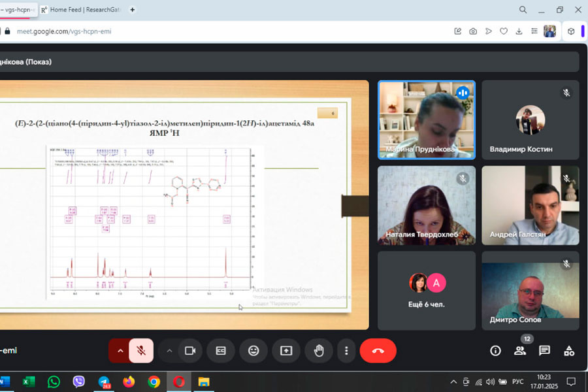The image size is (588, 392).
Task: Select Марина Пруднікова video tile
Action: (x=427, y=120)
